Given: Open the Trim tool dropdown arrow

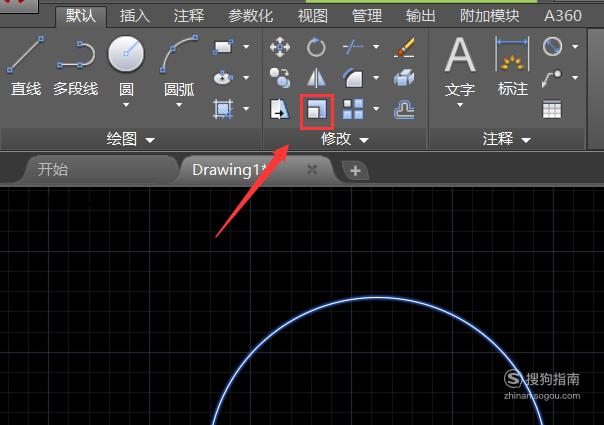Looking at the screenshot, I should (376, 47).
